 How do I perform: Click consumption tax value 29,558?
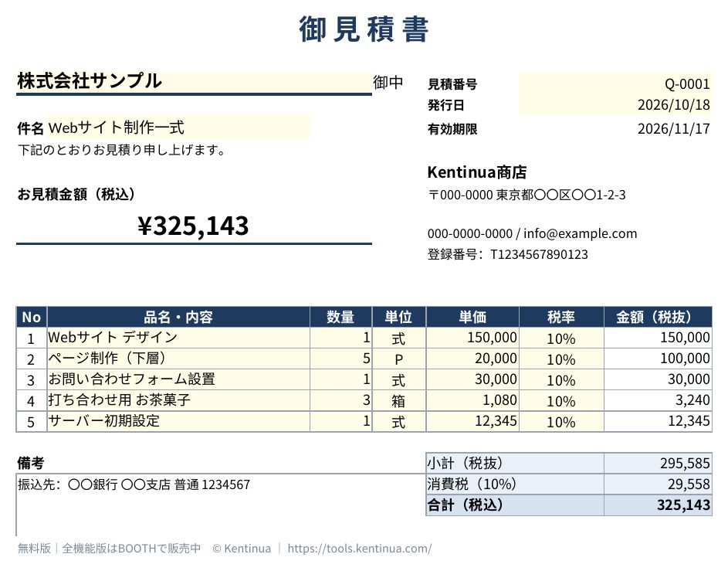point(658,484)
